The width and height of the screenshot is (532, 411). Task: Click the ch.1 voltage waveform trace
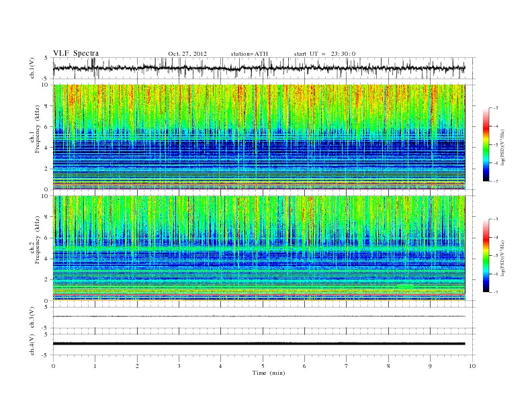(259, 68)
